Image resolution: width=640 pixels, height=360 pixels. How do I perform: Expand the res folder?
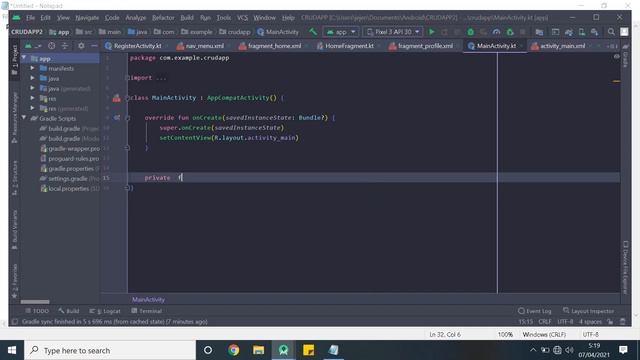coord(33,98)
